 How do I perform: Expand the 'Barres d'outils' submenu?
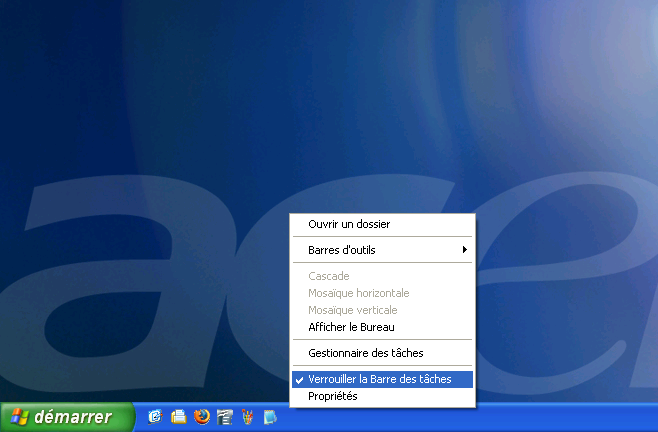pyautogui.click(x=382, y=250)
